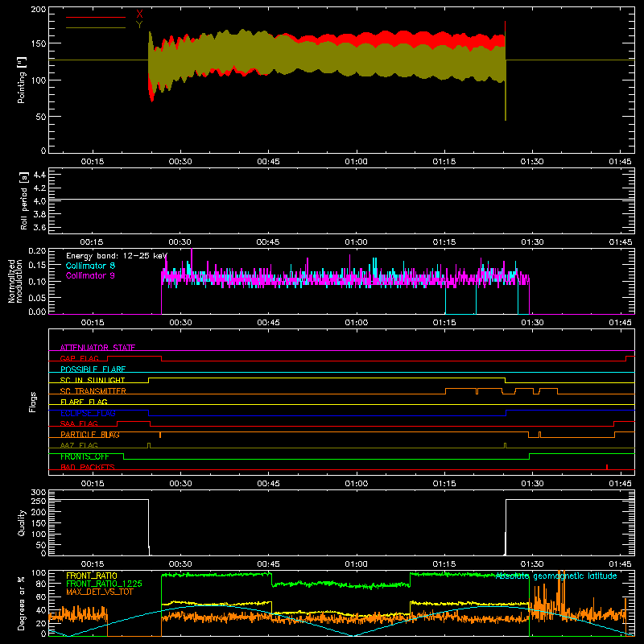Click the "Flags" vertical axis title

pos(33,402)
